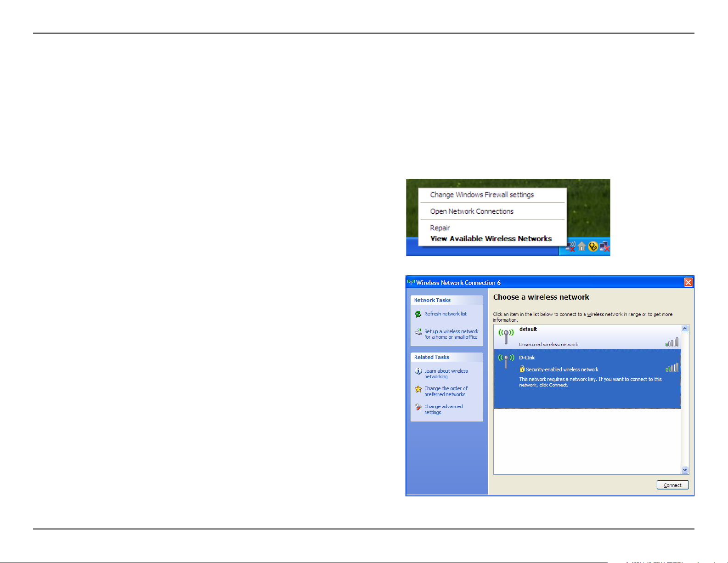
Task: Close the Wireless Network Connection 6 window
Action: coord(688,282)
